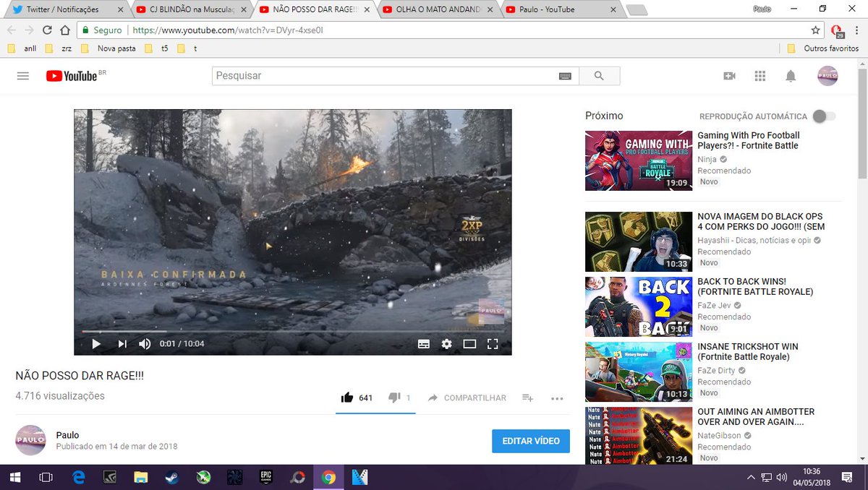
Task: Switch to the Paulo - YouTube tab
Action: click(x=562, y=9)
